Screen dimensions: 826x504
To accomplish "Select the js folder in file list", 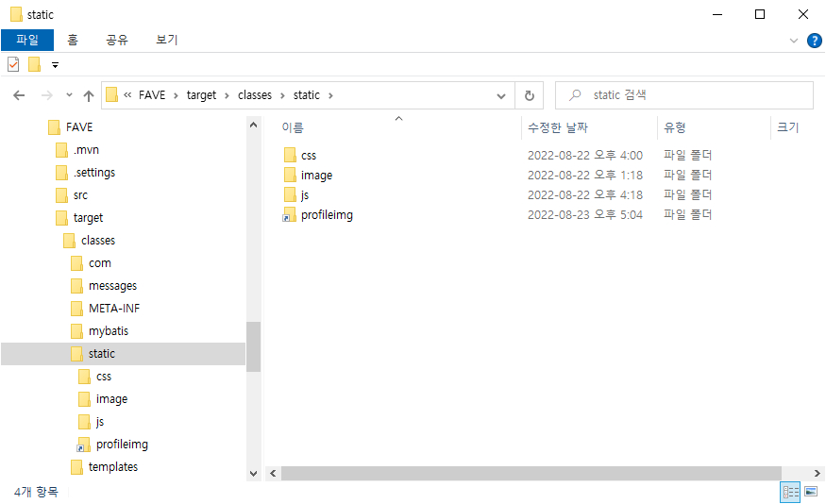I will (x=305, y=194).
